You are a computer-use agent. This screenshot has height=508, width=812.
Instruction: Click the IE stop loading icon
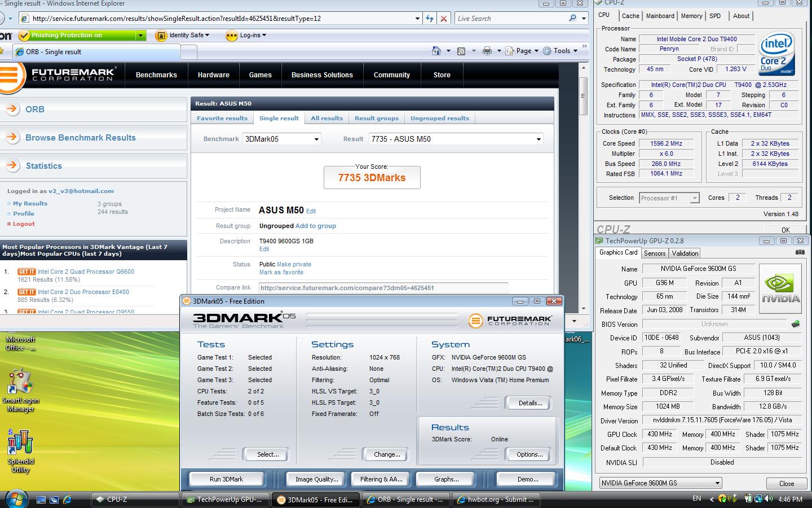tap(444, 19)
